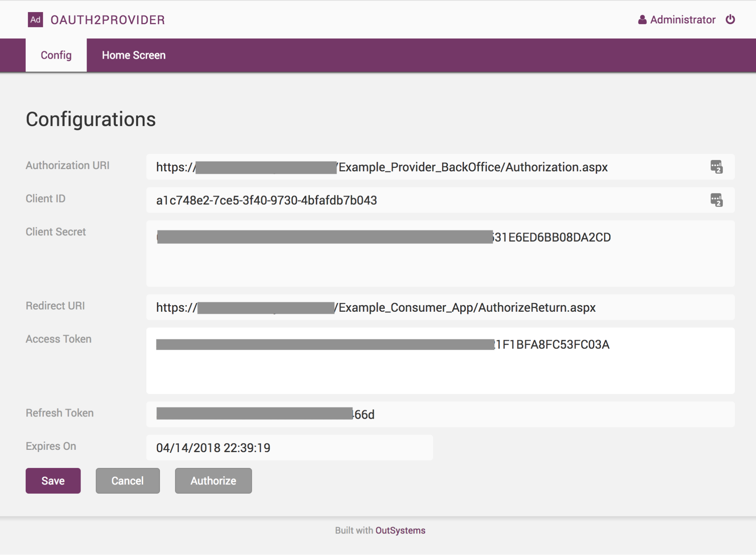This screenshot has height=555, width=756.
Task: Click the OAUTH2PROVIDER app title
Action: click(x=109, y=20)
